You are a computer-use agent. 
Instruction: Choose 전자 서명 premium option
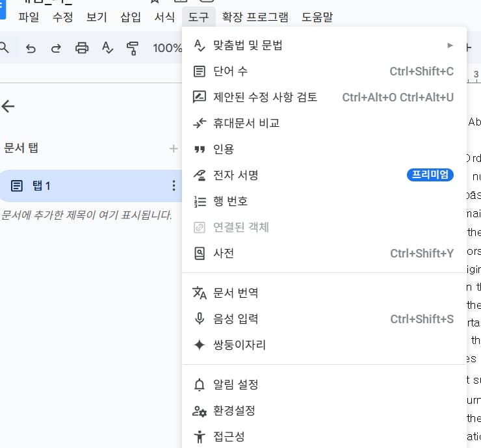pyautogui.click(x=324, y=175)
